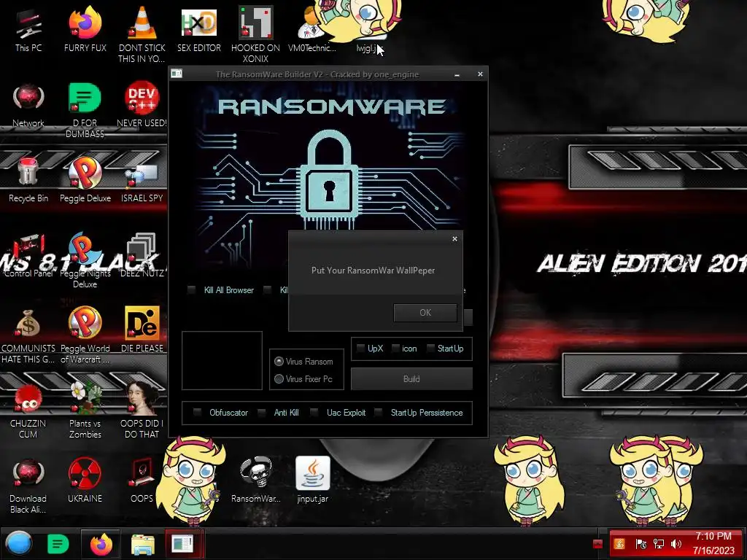Select the SEX EDITOR HxD shortcut
The height and width of the screenshot is (560, 747).
198,29
